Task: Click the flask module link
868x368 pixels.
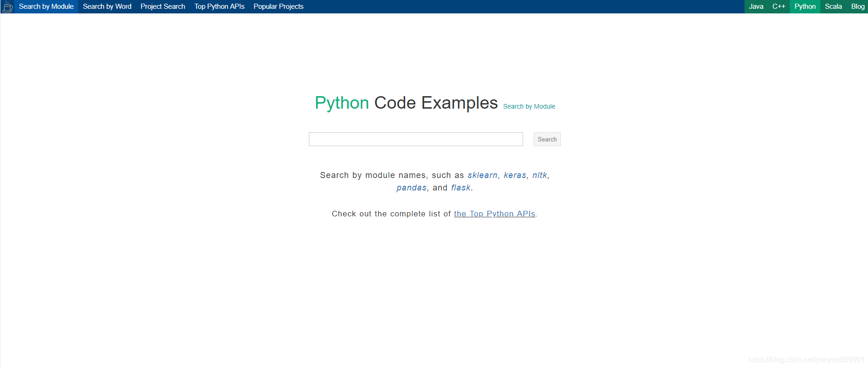Action: point(461,188)
